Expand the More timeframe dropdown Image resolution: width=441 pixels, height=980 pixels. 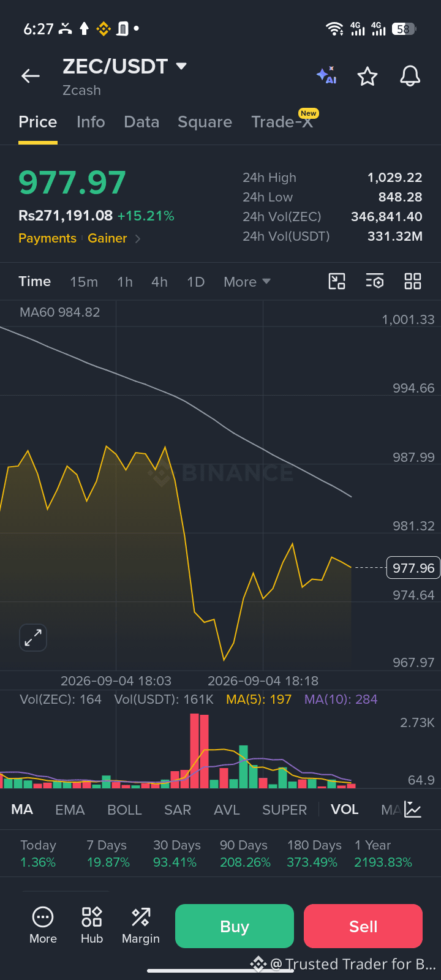247,282
